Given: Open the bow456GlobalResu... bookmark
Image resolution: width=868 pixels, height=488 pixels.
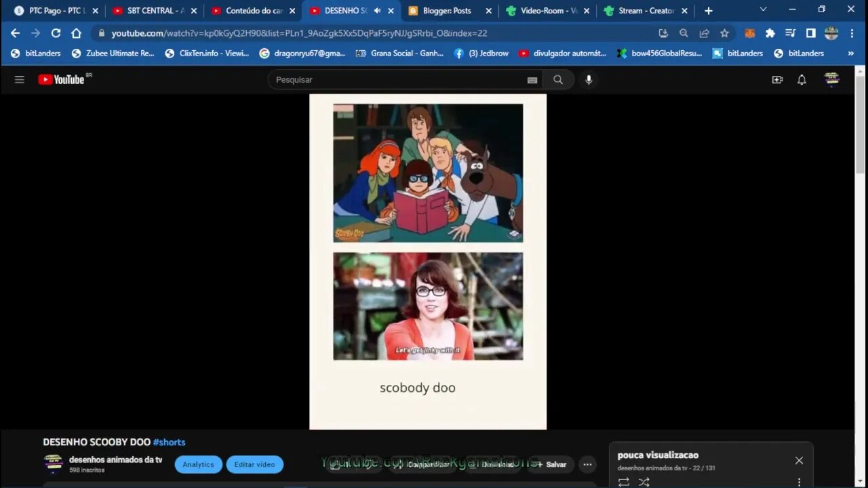Looking at the screenshot, I should (x=659, y=53).
